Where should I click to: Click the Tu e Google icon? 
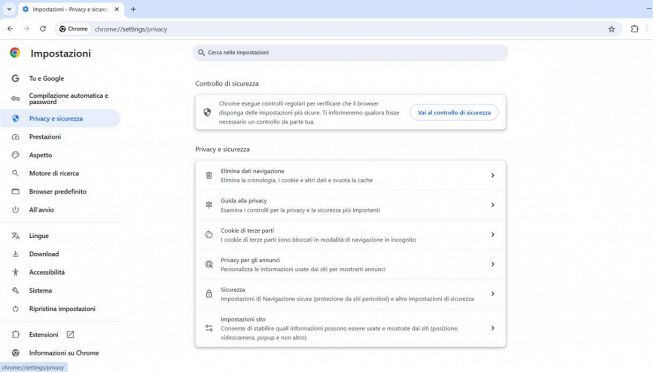pyautogui.click(x=15, y=78)
